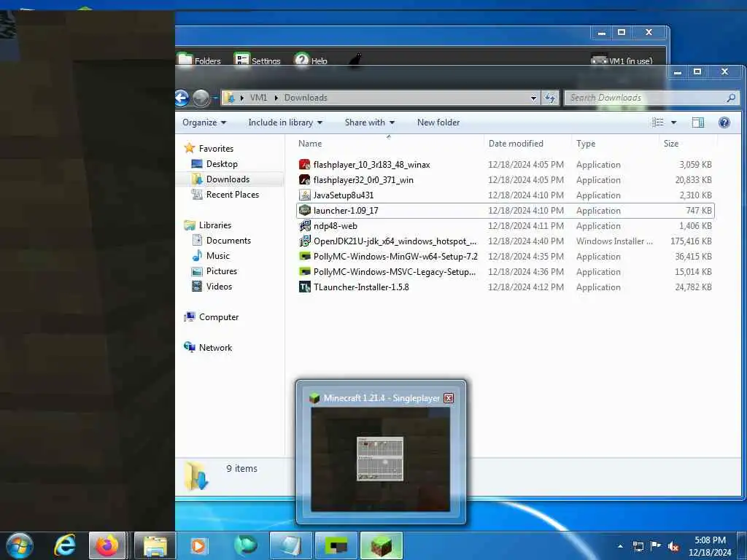Open Help in the background window toolbar
This screenshot has width=747, height=560.
[x=311, y=61]
